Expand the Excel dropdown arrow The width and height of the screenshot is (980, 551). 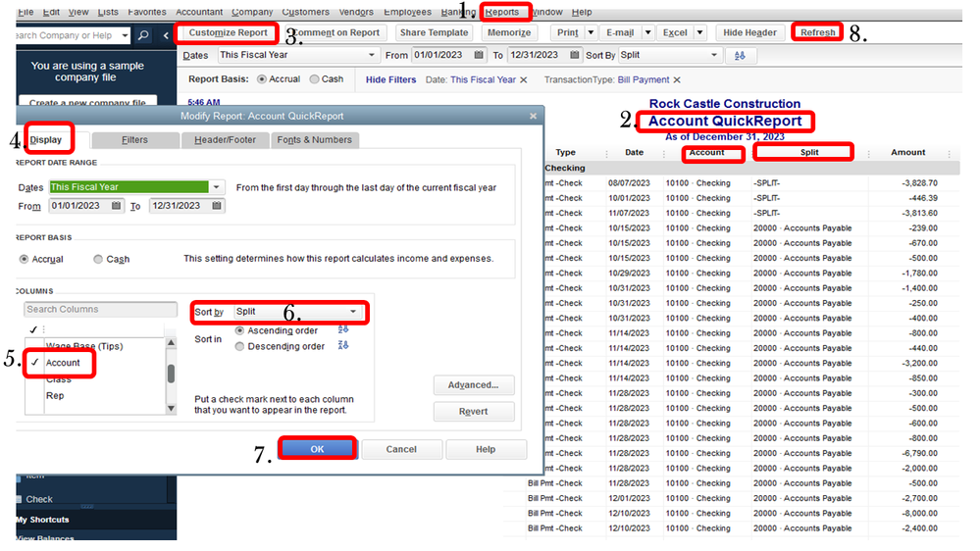(x=699, y=32)
